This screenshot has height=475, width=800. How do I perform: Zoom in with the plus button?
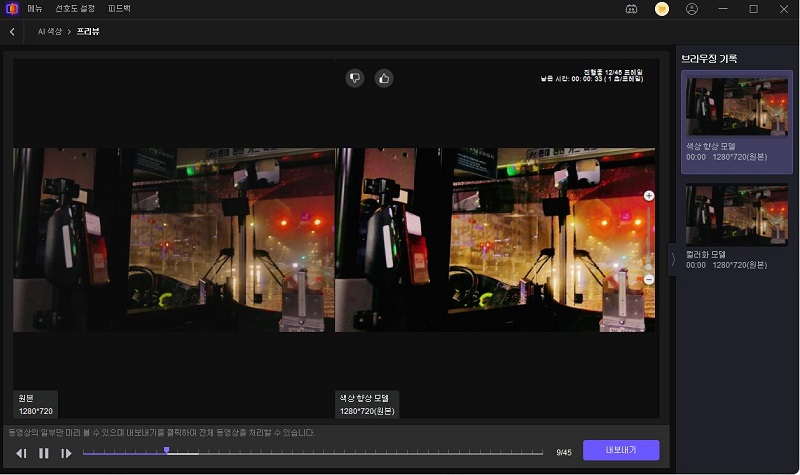649,196
